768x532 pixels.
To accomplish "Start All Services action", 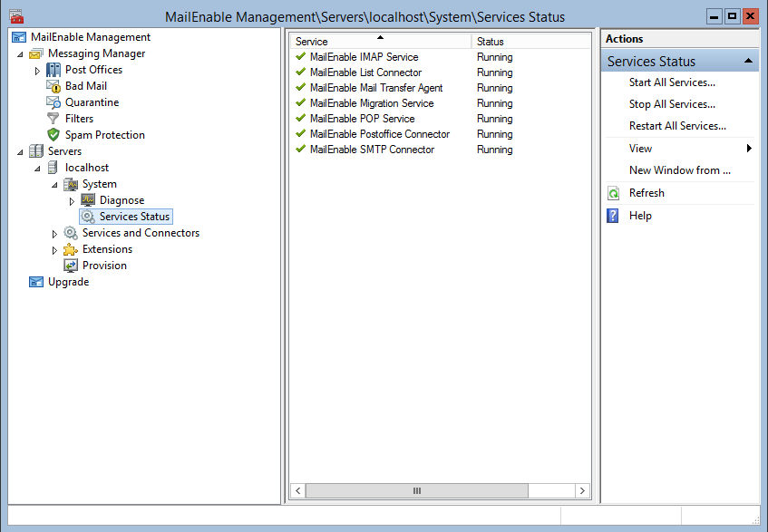I will [x=672, y=82].
